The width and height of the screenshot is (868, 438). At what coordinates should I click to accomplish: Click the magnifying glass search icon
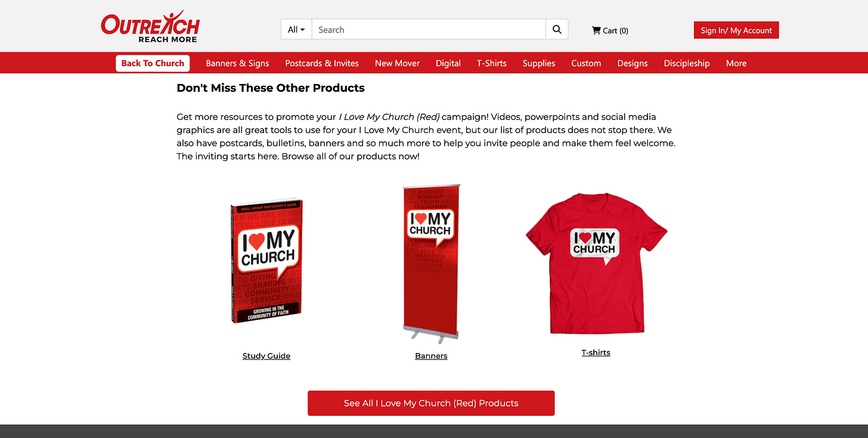(x=557, y=29)
